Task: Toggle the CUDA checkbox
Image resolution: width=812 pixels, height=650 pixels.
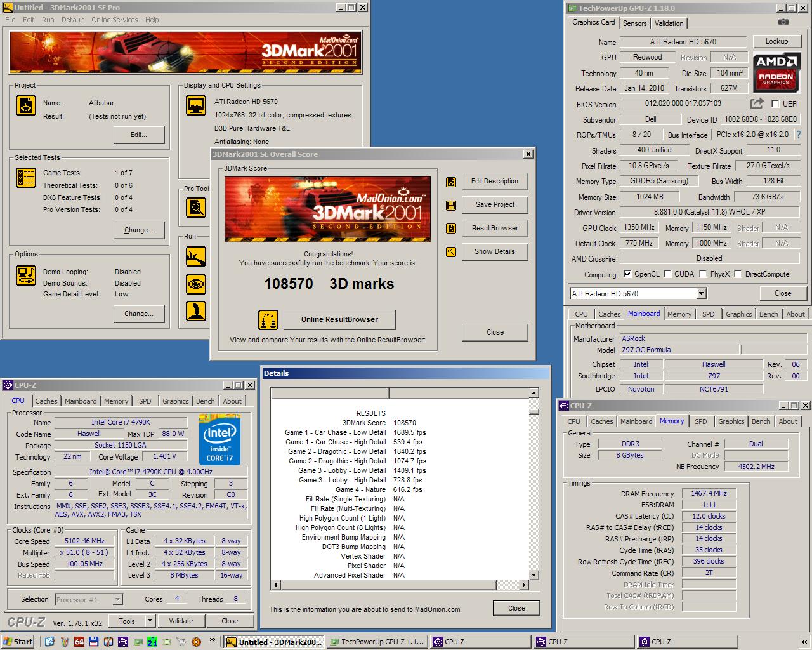Action: [x=667, y=274]
